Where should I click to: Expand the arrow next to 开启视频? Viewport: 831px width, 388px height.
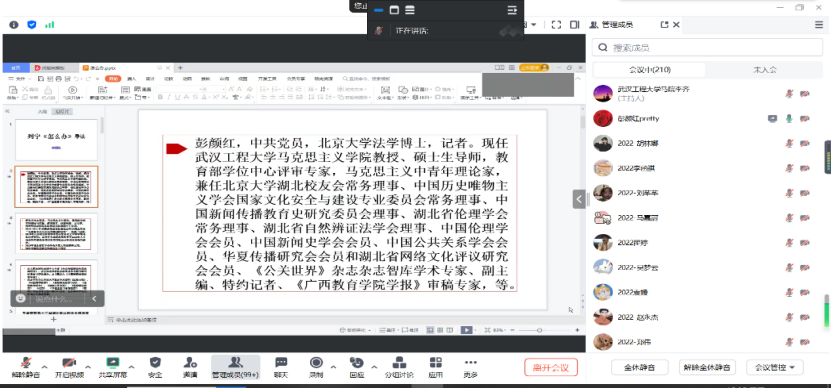tap(88, 366)
